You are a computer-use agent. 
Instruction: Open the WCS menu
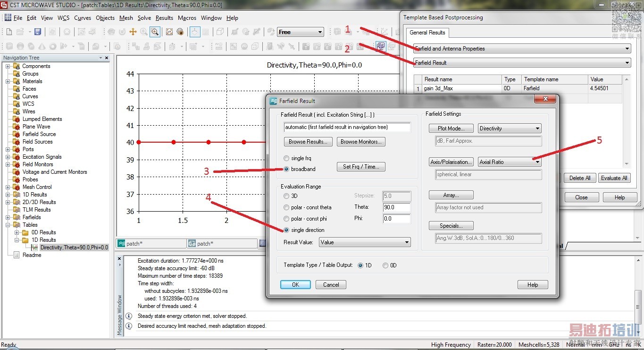click(x=64, y=18)
